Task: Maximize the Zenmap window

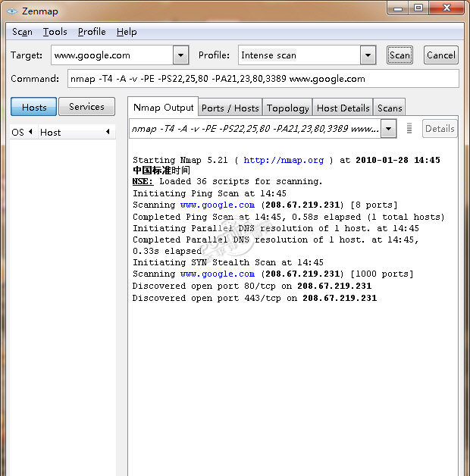Action: pyautogui.click(x=418, y=8)
